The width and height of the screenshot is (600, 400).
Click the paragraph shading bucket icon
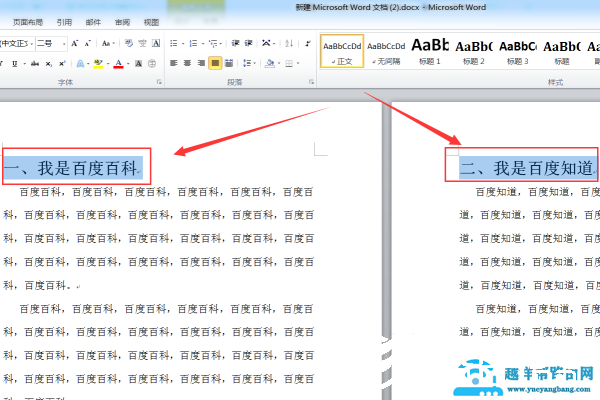click(x=270, y=63)
